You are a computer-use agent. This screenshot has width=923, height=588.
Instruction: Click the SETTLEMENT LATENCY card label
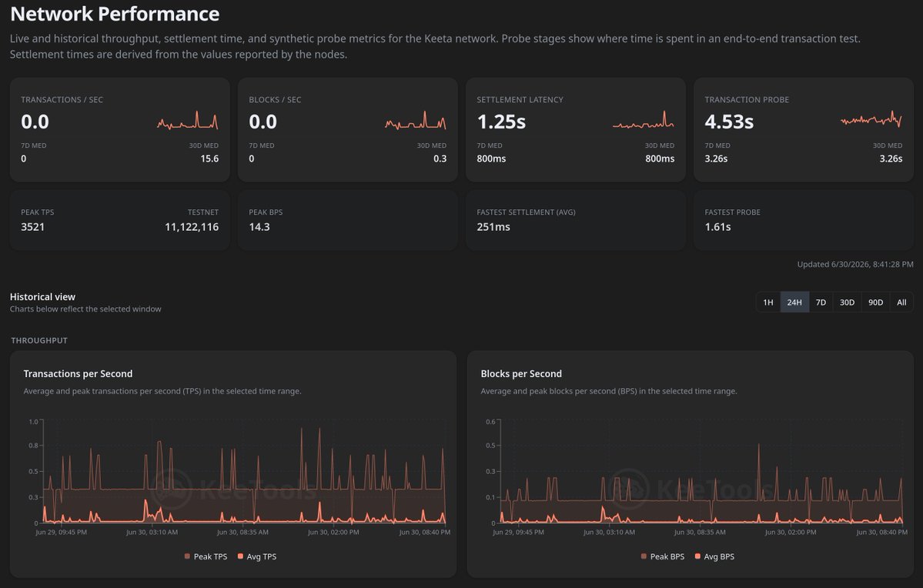[x=520, y=99]
